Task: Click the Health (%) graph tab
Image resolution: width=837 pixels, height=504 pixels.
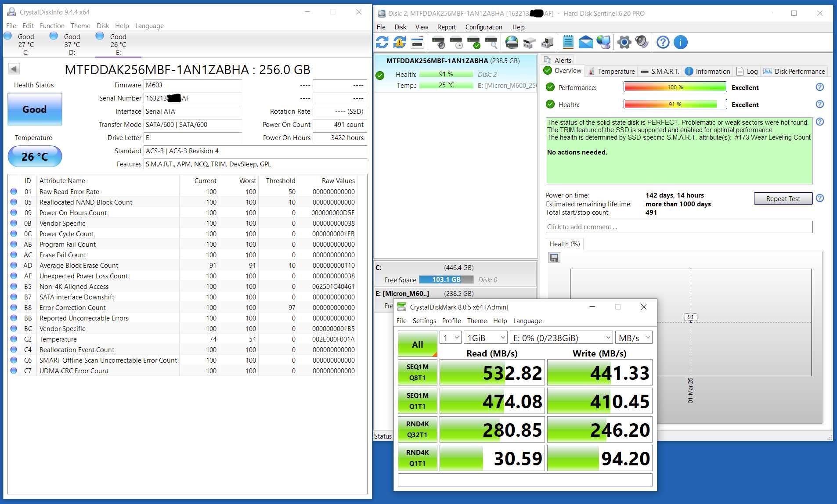Action: coord(564,244)
